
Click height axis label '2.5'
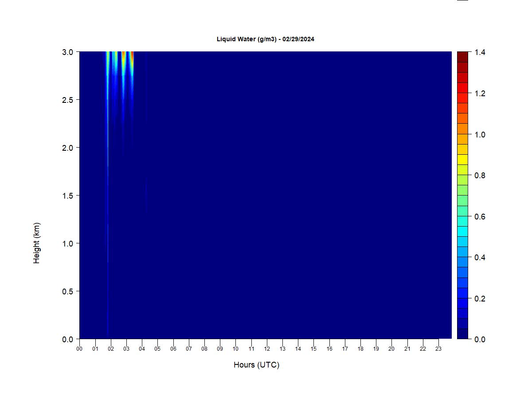click(67, 100)
